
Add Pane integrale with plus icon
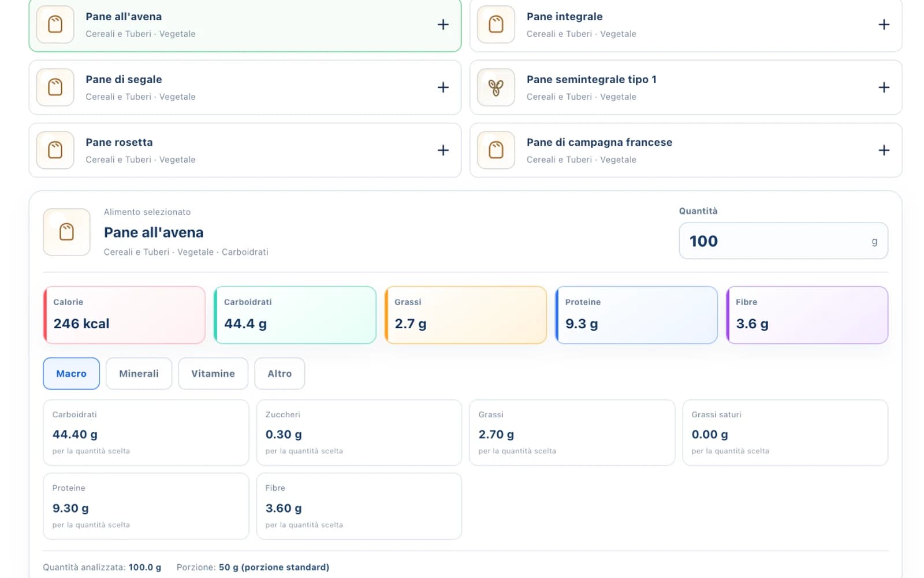coord(884,24)
